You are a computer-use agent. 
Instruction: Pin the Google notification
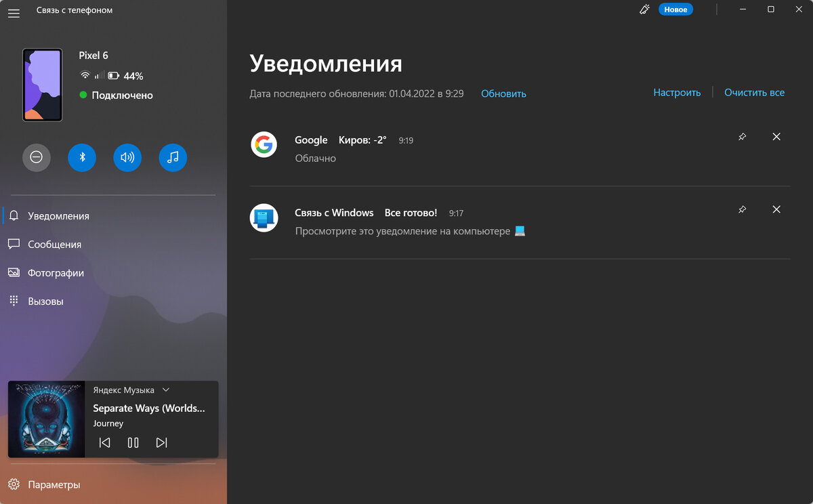(742, 137)
